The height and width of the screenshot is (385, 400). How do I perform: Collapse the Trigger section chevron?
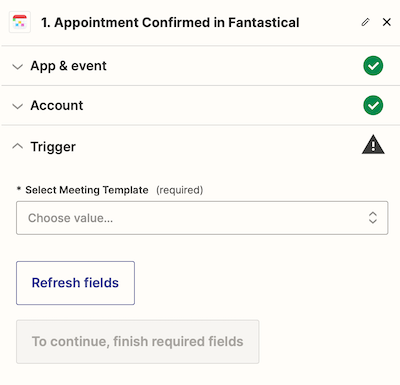(17, 146)
